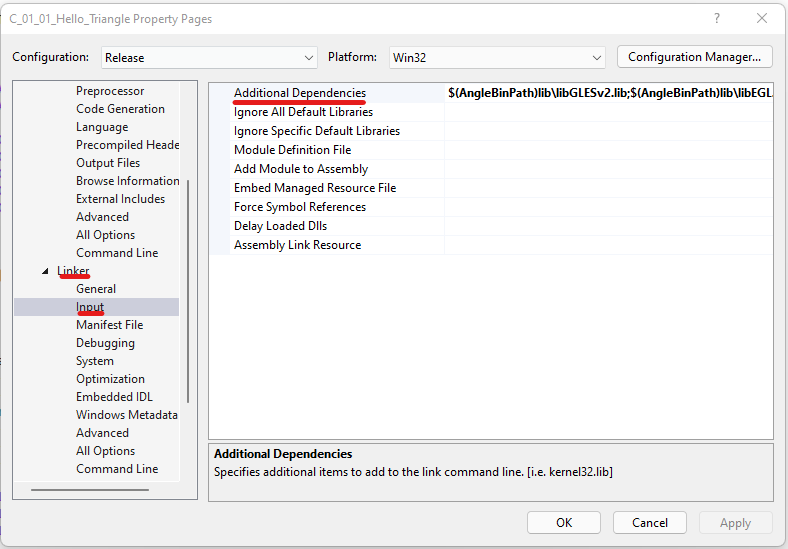This screenshot has width=788, height=549.
Task: Open the Platform dropdown showing Win32
Action: coord(497,57)
